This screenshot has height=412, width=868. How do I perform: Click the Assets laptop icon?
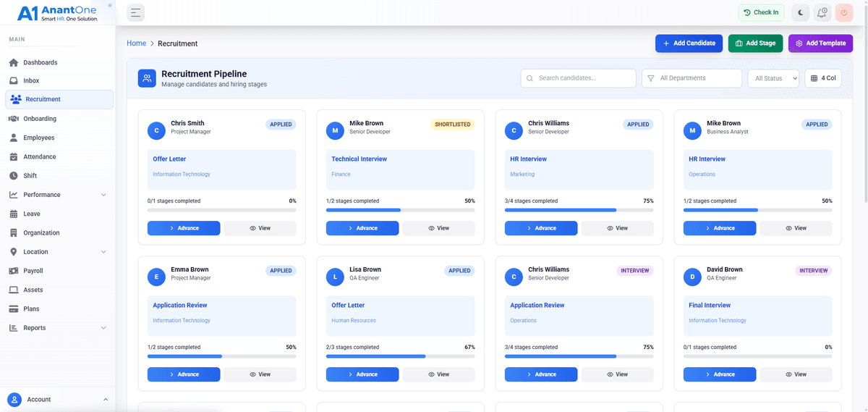[14, 290]
